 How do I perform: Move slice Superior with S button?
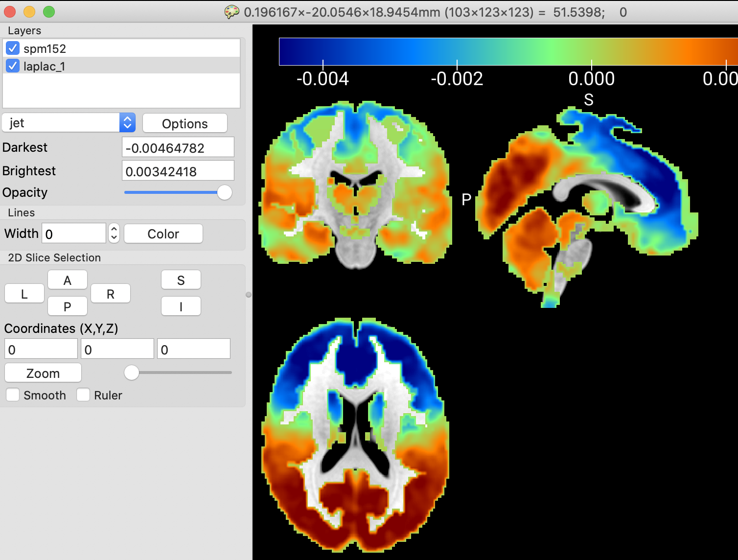[x=181, y=280]
